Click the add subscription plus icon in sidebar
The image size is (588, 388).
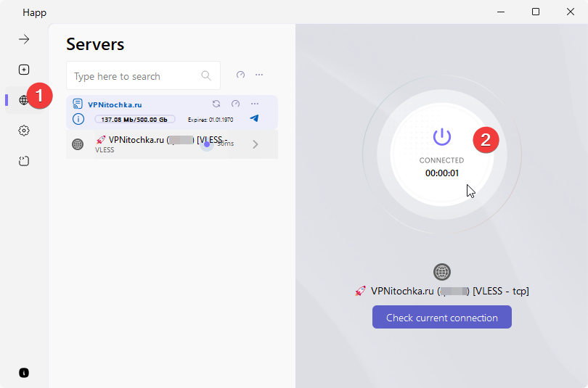click(24, 70)
